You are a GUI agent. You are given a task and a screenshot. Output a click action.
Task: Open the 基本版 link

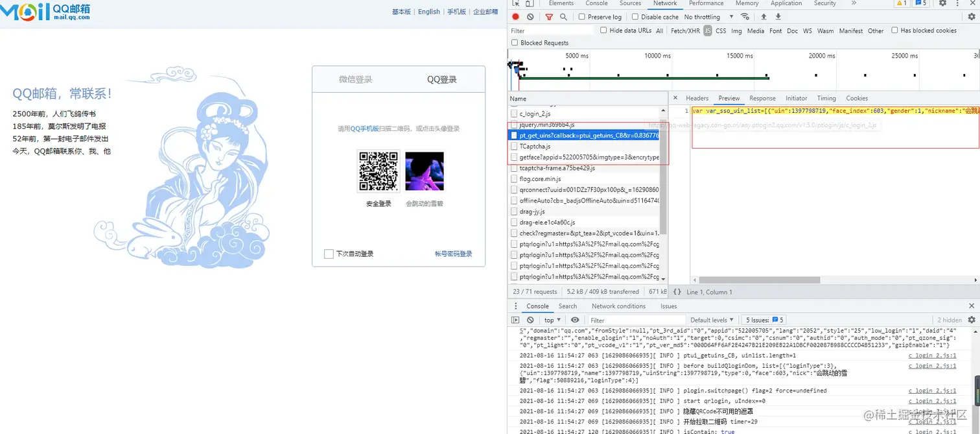click(401, 12)
